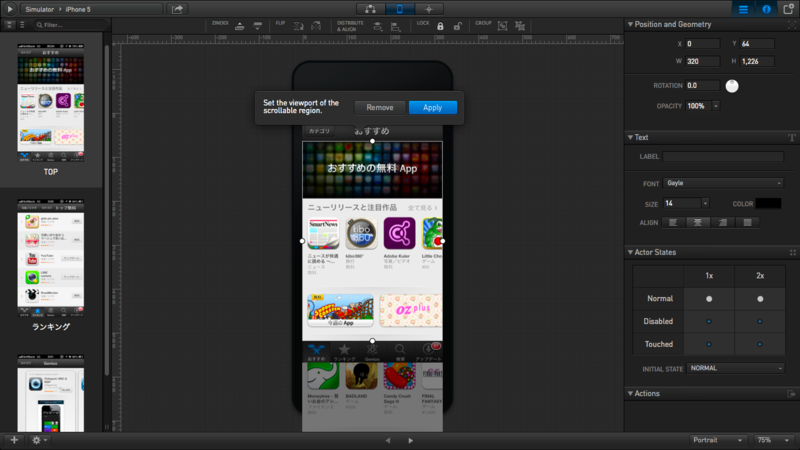The height and width of the screenshot is (450, 800).
Task: Open the gear settings menu at bottom left
Action: click(39, 440)
